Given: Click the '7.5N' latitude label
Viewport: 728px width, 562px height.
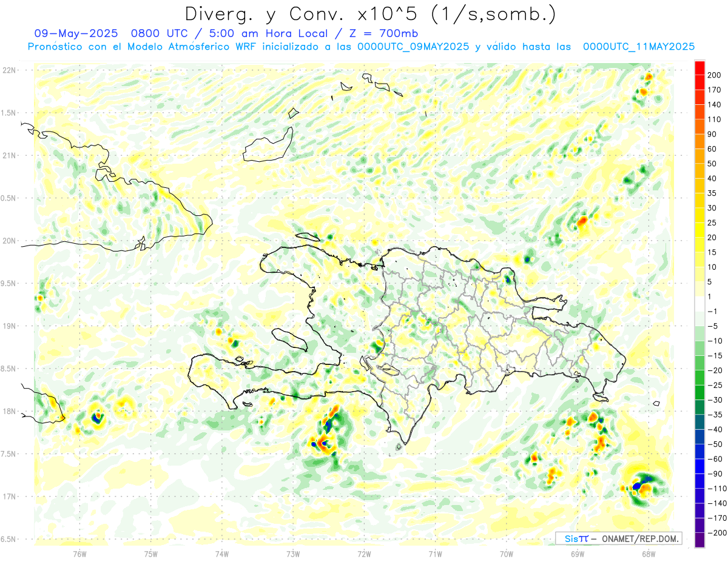Looking at the screenshot, I should click(9, 454).
